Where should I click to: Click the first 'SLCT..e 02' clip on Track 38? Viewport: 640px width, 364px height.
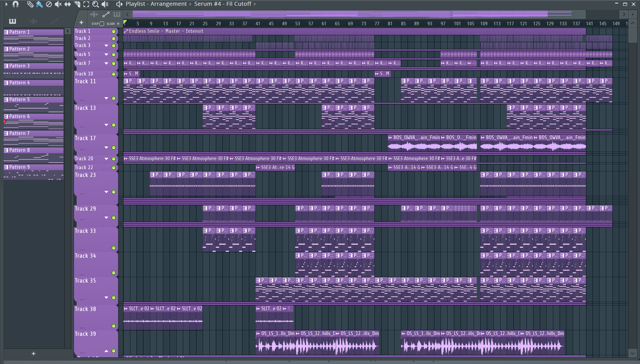[x=137, y=317]
